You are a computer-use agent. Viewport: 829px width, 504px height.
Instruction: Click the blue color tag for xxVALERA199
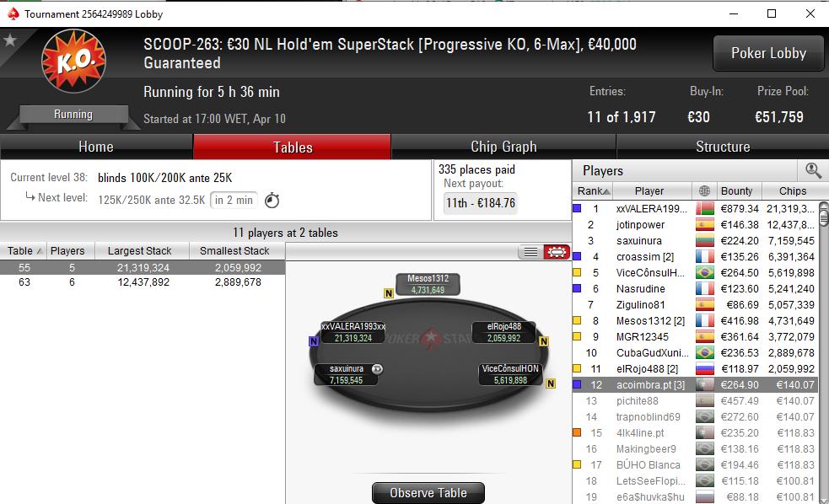[577, 208]
